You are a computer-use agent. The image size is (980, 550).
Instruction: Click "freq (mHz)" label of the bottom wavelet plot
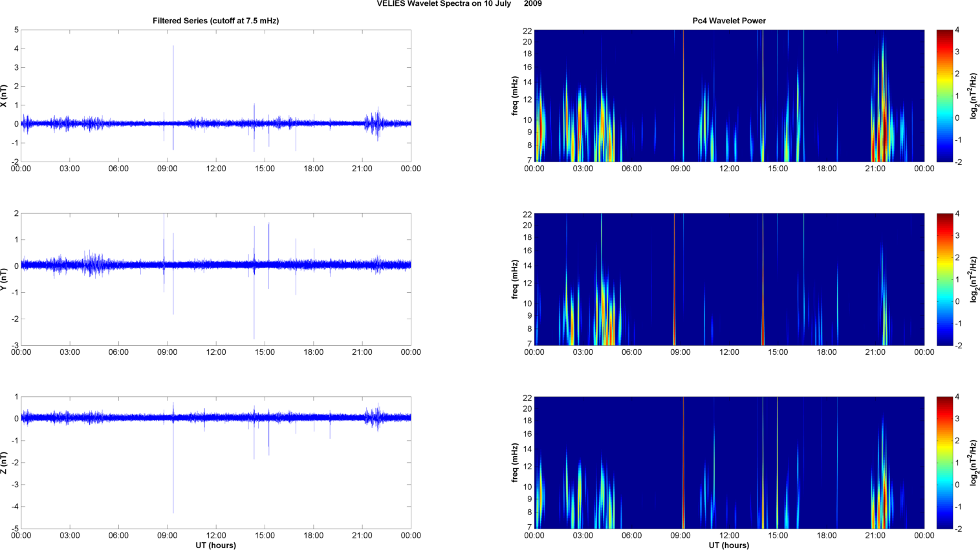coord(515,463)
